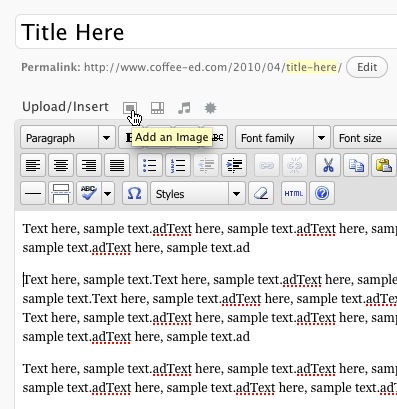
Task: Place cursor in the first body paragraph
Action: point(209,238)
